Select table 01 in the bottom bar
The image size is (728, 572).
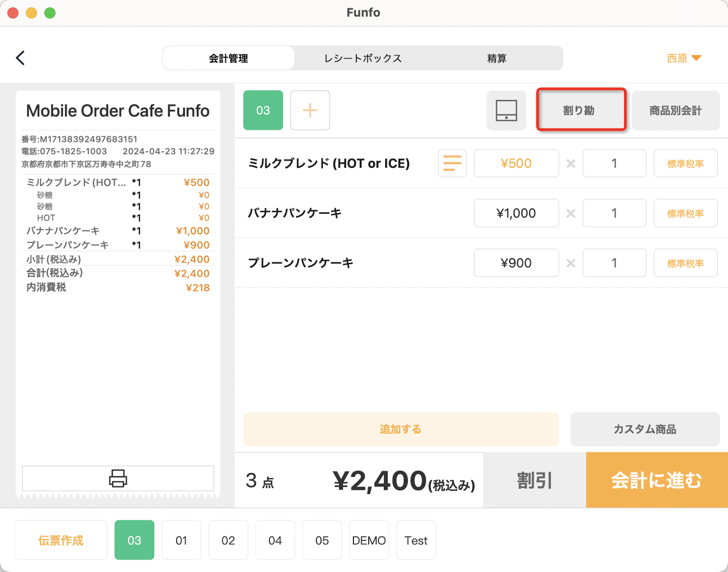pyautogui.click(x=181, y=540)
